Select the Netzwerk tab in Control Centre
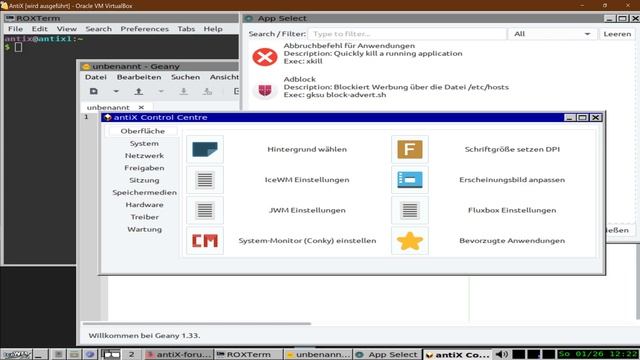 coord(144,156)
